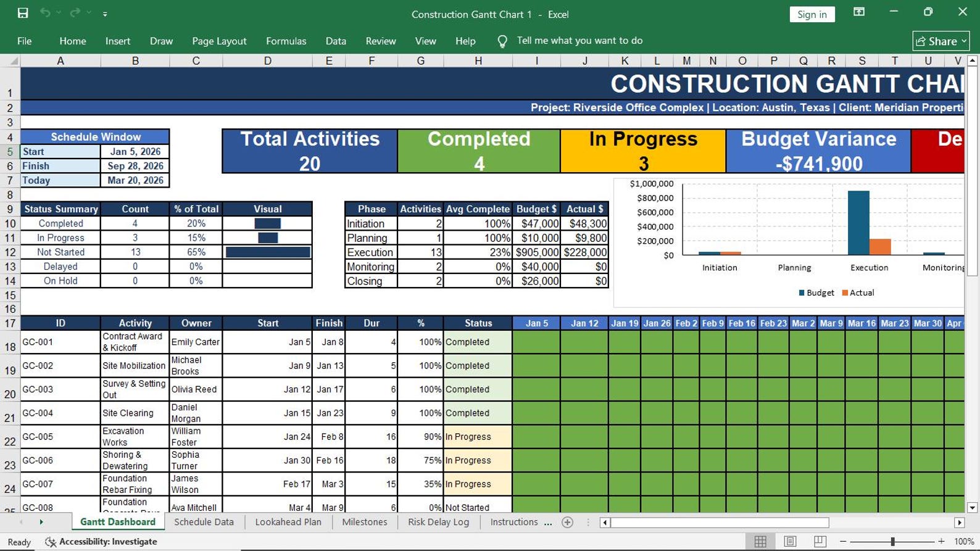Open the Page Layout ribbon tab
Screen dimensions: 980x551
tap(219, 41)
